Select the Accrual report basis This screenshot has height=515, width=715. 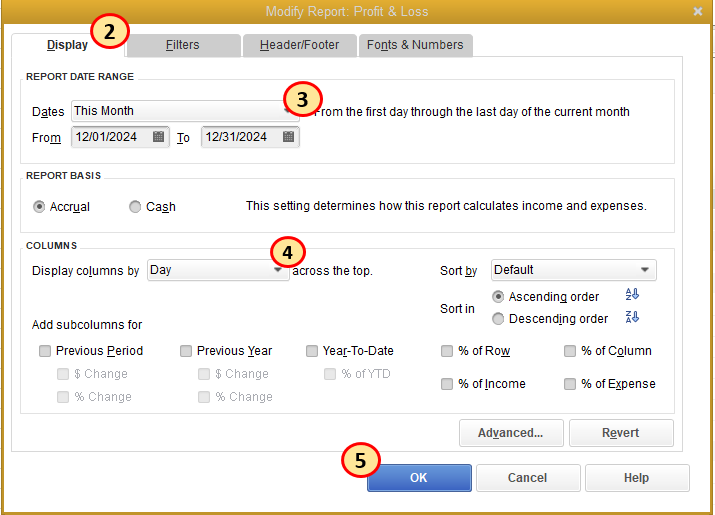39,207
